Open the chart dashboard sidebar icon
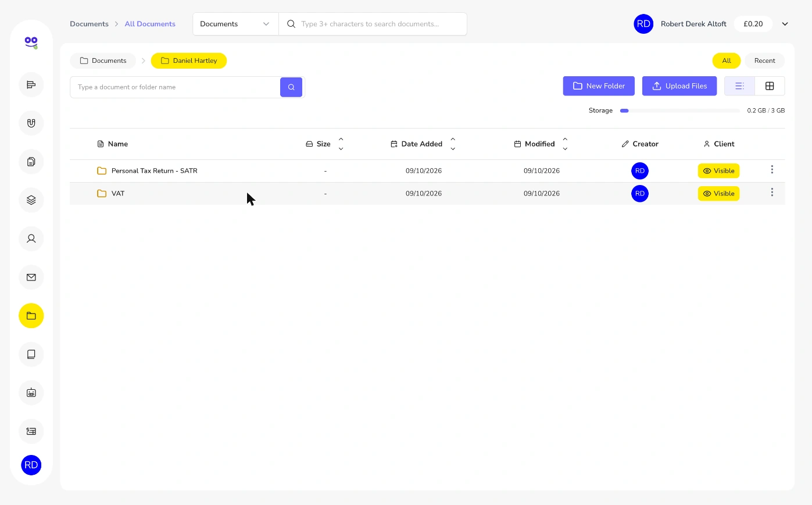Viewport: 812px width, 505px height. (31, 85)
